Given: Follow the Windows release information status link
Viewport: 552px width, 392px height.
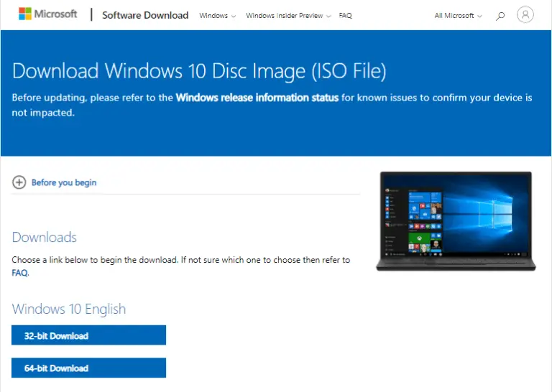Looking at the screenshot, I should (x=257, y=98).
